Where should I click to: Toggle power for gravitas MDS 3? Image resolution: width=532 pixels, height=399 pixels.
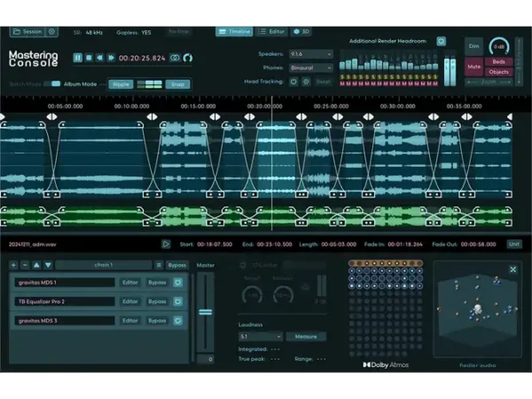point(178,321)
